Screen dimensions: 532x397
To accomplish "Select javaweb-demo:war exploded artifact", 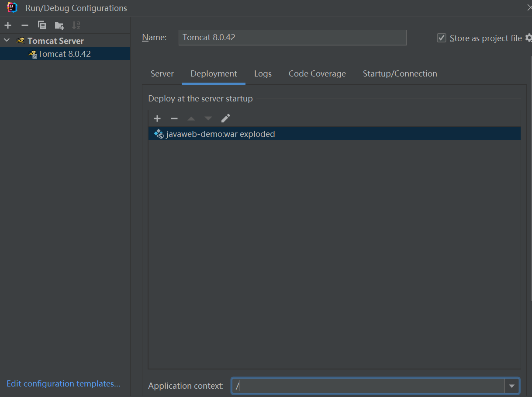I will click(x=334, y=134).
